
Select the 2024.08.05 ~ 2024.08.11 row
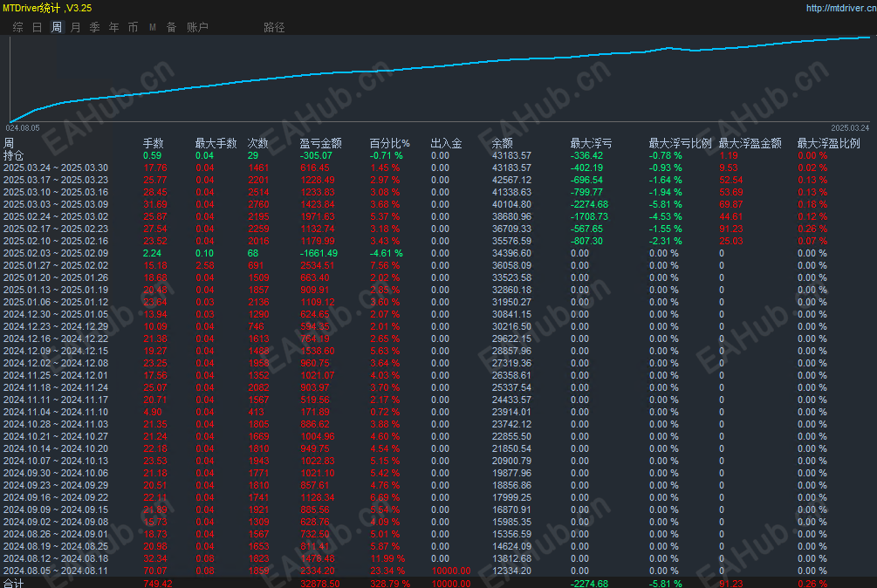(x=438, y=571)
